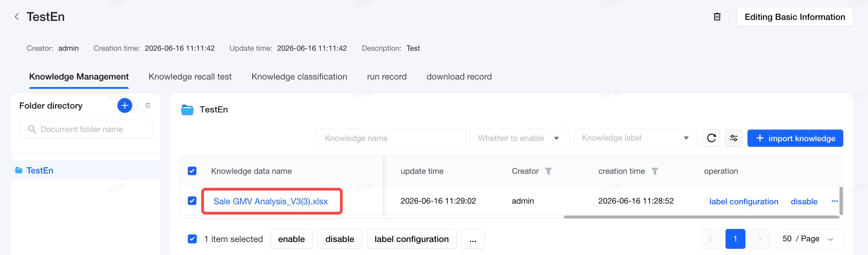Refresh the knowledge list
Screen dimensions: 868x255
tap(711, 138)
